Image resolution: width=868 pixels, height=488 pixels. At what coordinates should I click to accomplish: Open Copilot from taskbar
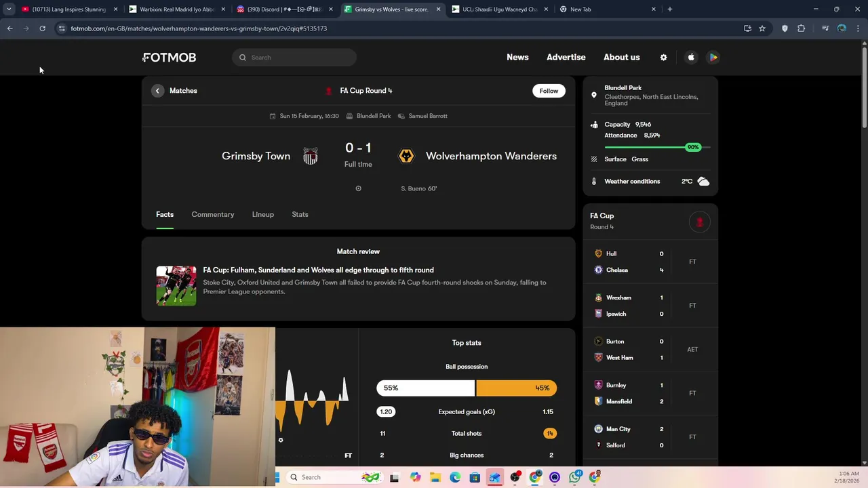415,477
